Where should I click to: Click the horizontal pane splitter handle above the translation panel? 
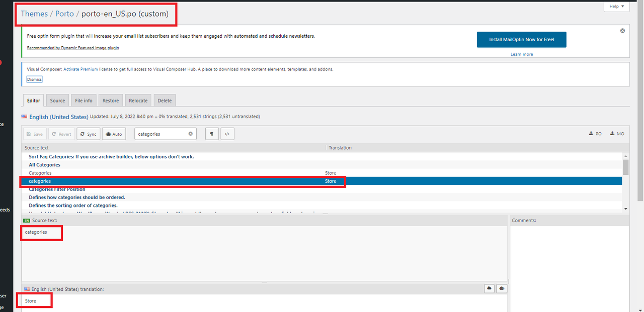coord(265,282)
